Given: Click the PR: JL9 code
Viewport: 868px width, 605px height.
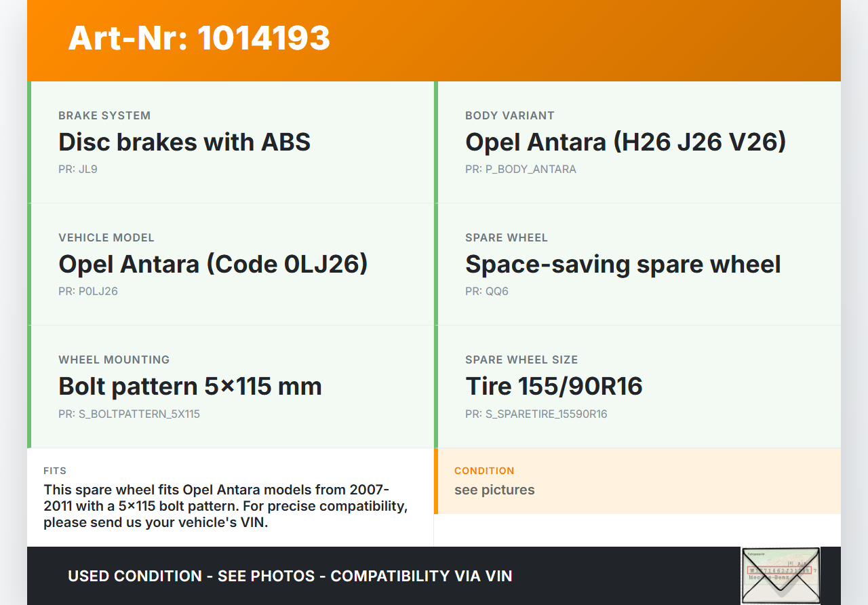Looking at the screenshot, I should tap(78, 170).
